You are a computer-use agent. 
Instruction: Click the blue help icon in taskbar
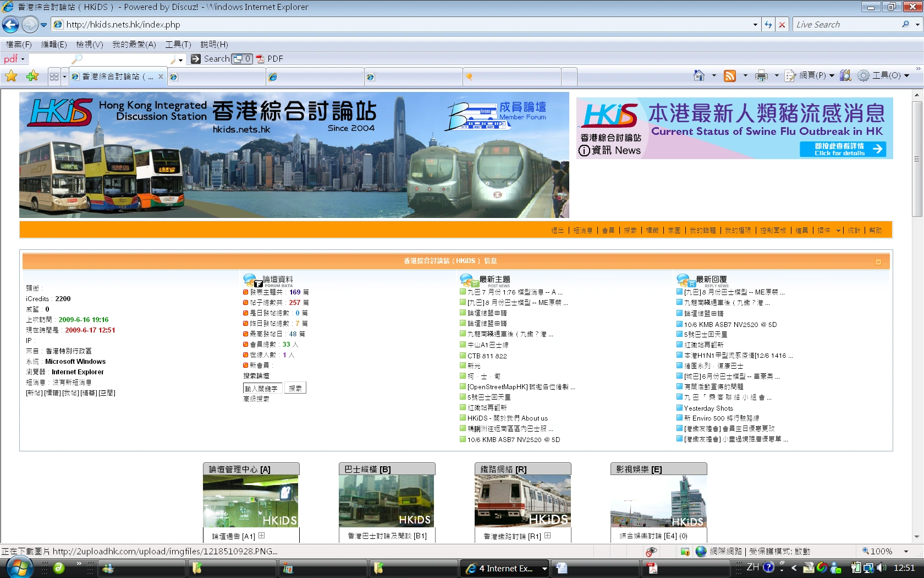pos(769,567)
